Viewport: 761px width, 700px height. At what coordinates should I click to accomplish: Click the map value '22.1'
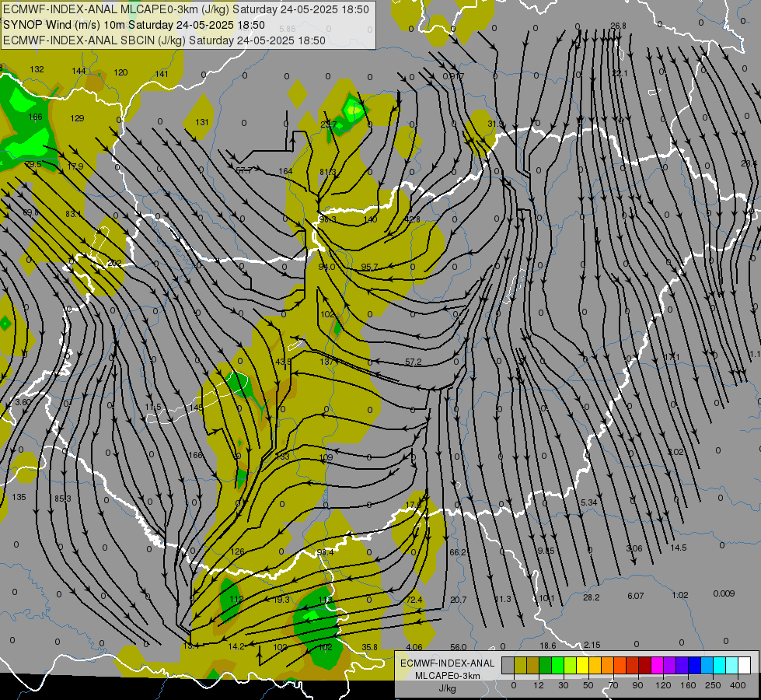620,73
